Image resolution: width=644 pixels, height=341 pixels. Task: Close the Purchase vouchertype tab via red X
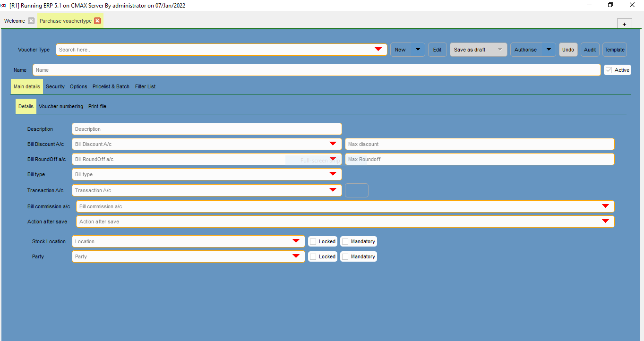coord(97,21)
